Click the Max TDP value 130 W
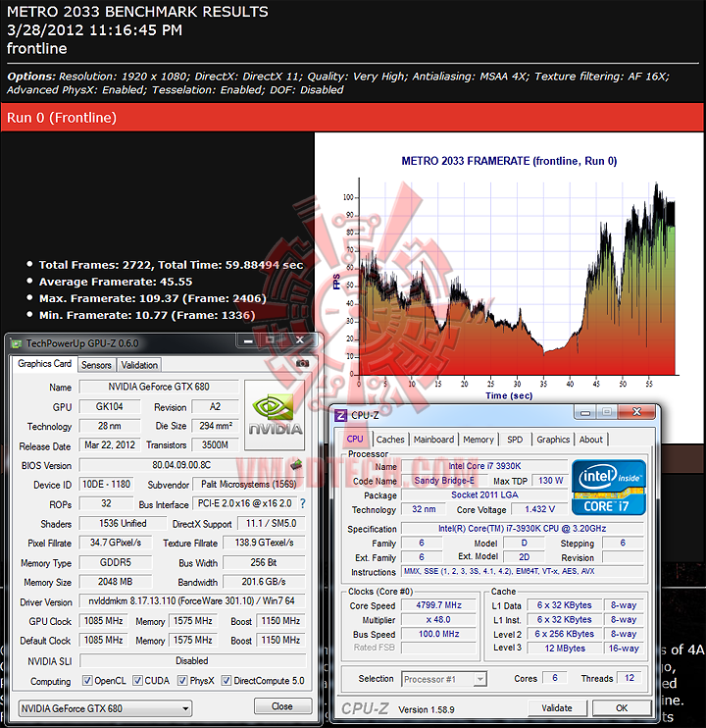Viewport: 706px width, 728px height. (550, 481)
